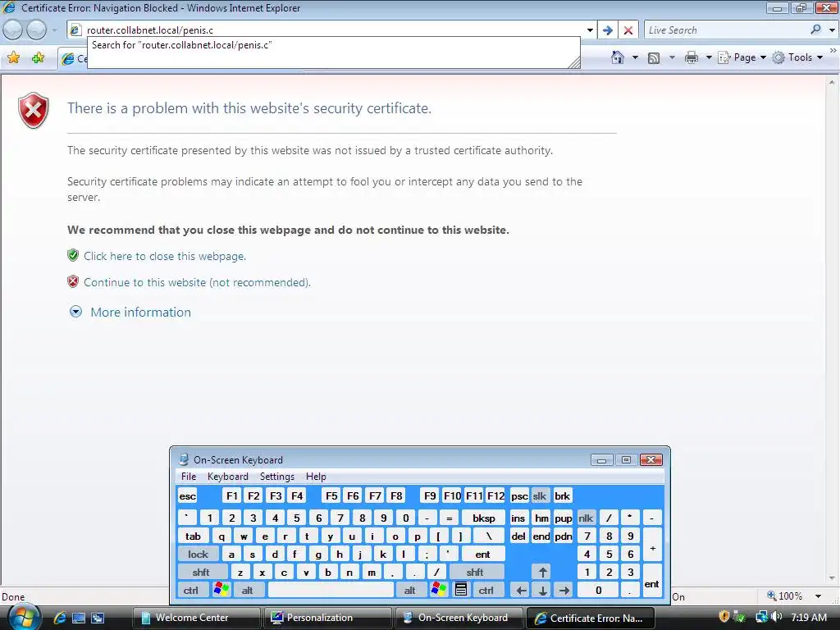This screenshot has height=630, width=840.
Task: Launch Internet Explorer from Quick Launch
Action: coord(59,618)
